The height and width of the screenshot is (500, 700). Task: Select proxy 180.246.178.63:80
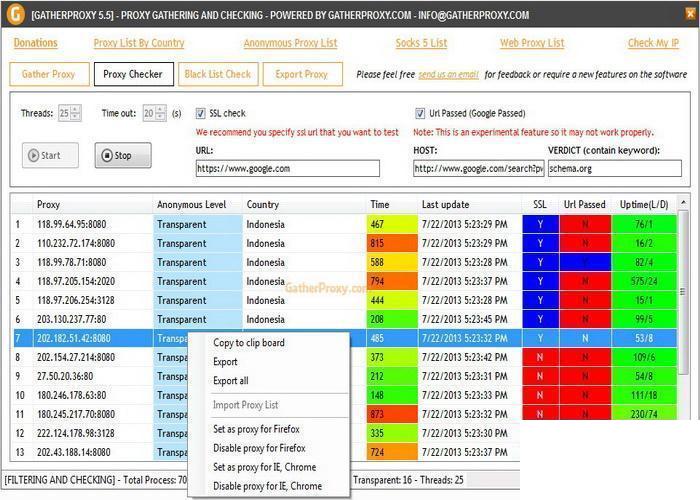72,395
